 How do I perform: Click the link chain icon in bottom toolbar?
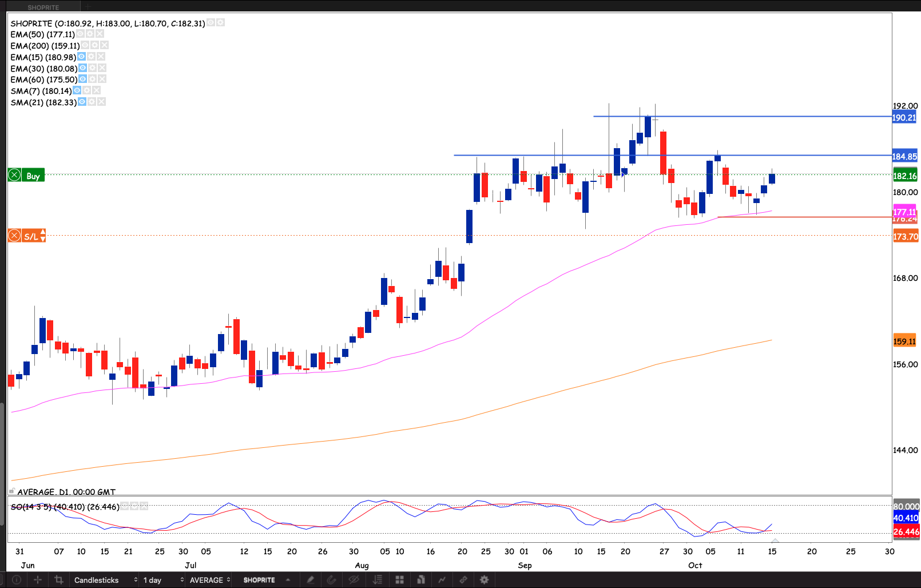point(463,580)
